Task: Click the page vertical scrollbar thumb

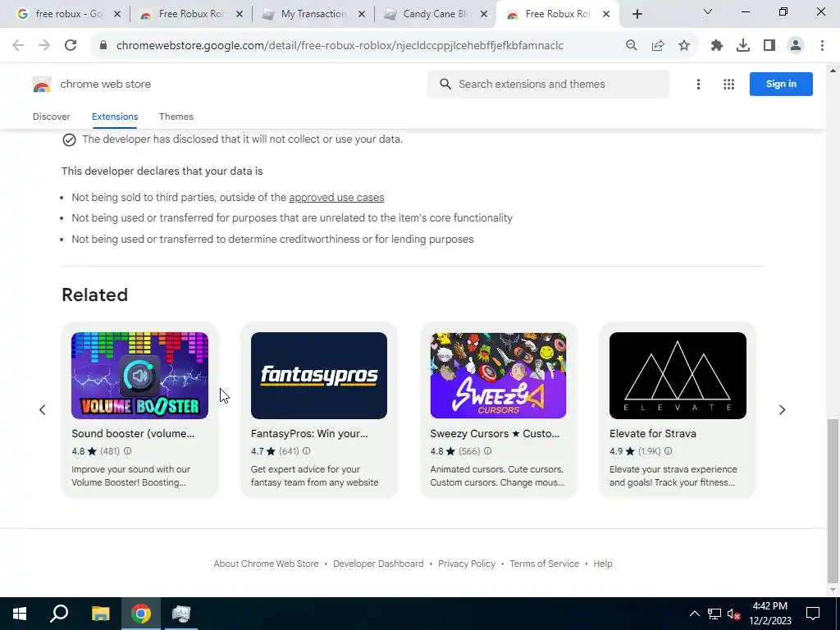Action: point(833,501)
